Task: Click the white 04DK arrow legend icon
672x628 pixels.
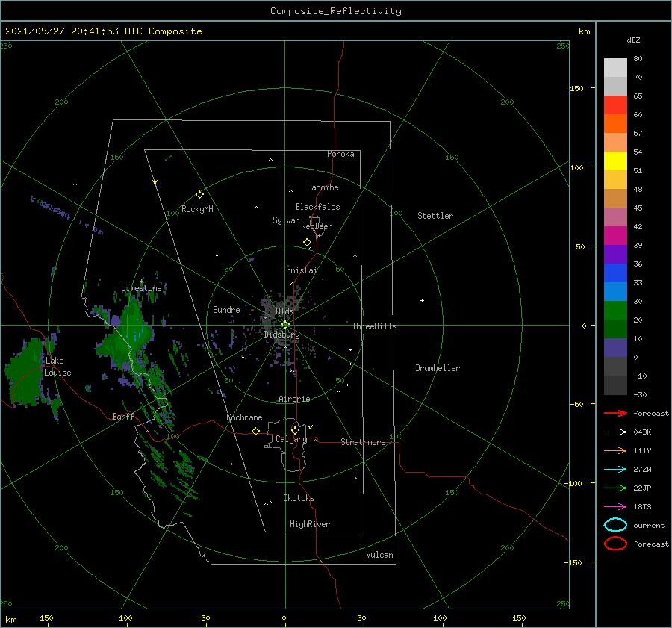Action: (x=615, y=432)
